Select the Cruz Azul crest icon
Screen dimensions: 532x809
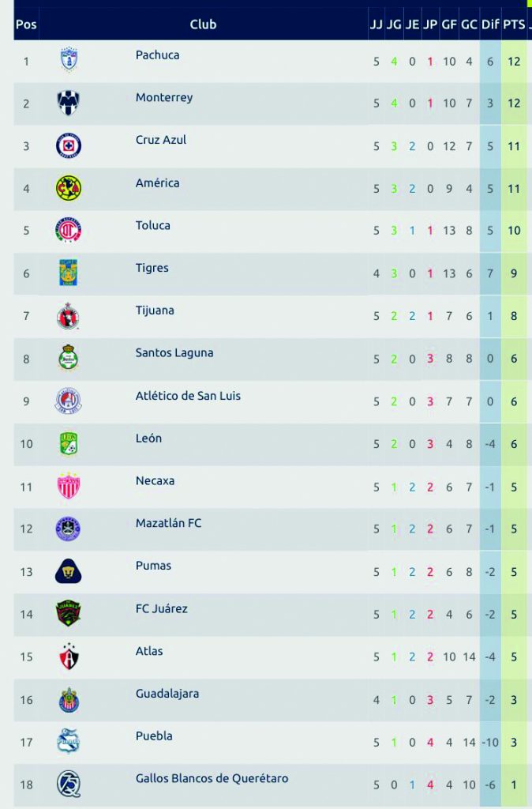coord(69,145)
